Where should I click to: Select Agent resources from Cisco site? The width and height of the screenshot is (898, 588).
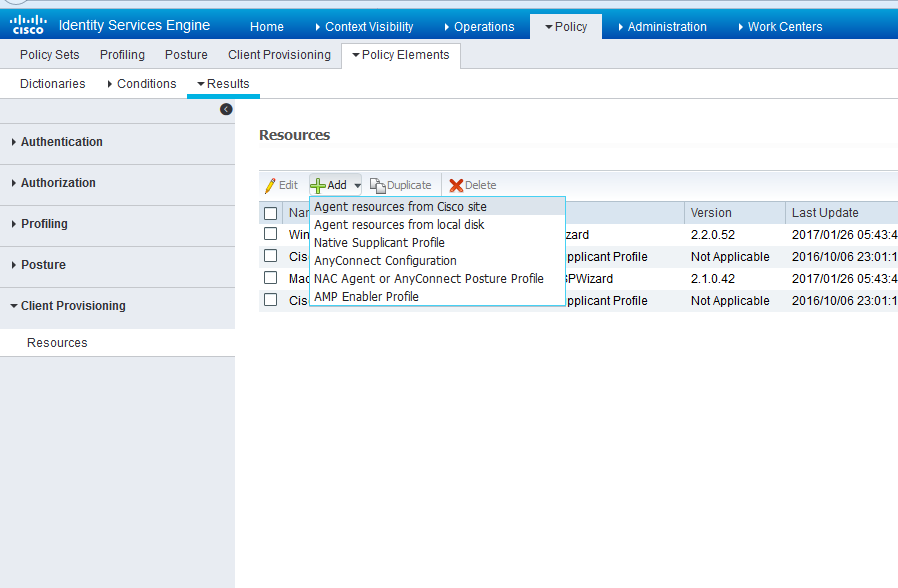[437, 207]
